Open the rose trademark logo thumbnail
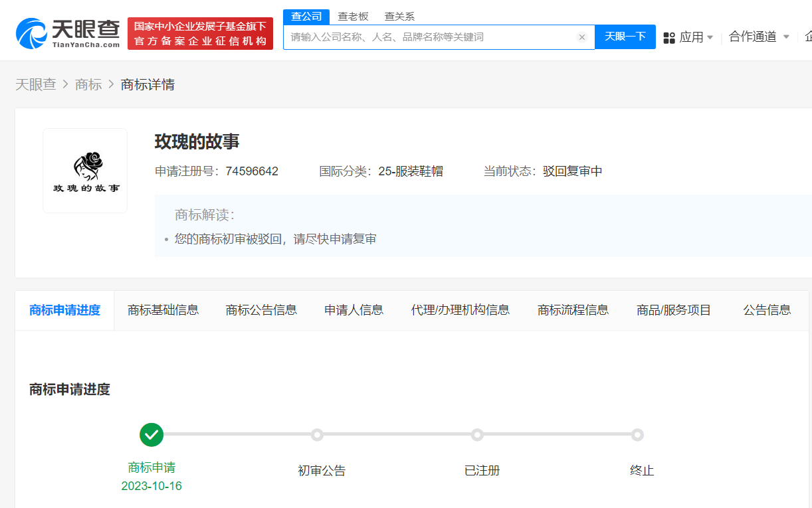The width and height of the screenshot is (812, 508). click(85, 171)
